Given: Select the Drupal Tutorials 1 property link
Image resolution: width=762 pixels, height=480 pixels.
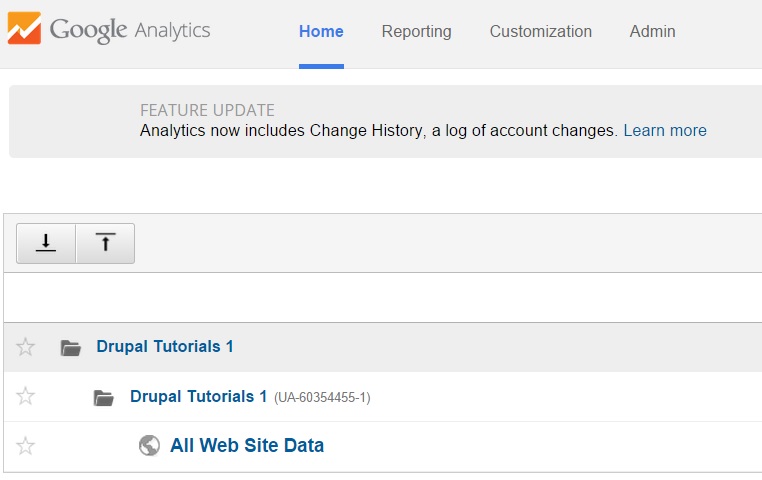Looking at the screenshot, I should (x=198, y=396).
